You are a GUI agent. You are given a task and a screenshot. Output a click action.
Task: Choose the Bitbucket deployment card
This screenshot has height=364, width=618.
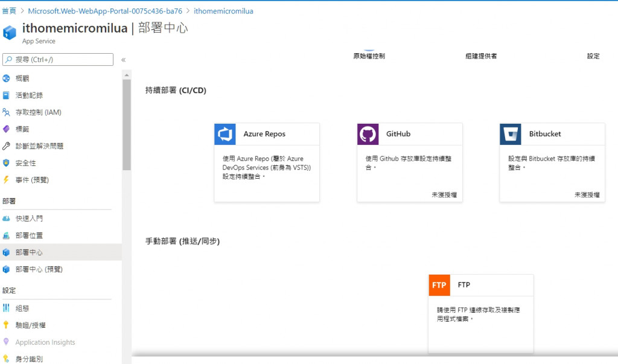point(552,162)
